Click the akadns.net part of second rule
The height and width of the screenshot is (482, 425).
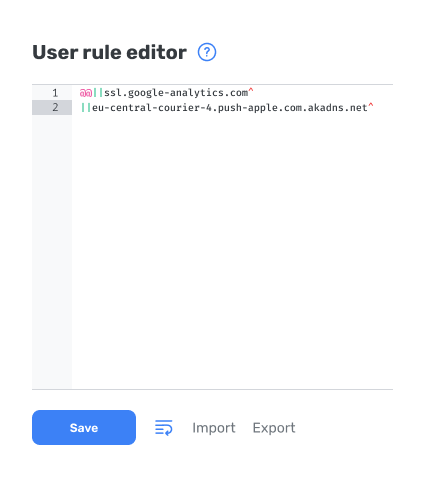pos(337,108)
